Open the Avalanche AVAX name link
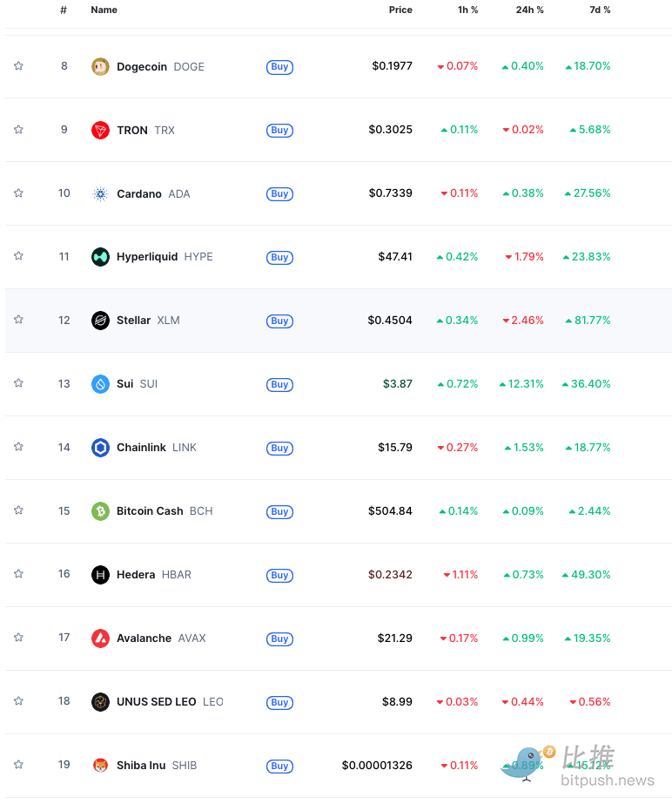This screenshot has height=804, width=672. click(x=161, y=638)
